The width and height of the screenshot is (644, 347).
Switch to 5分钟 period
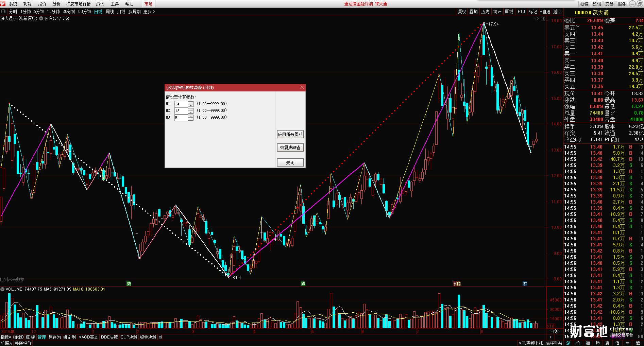tap(39, 12)
